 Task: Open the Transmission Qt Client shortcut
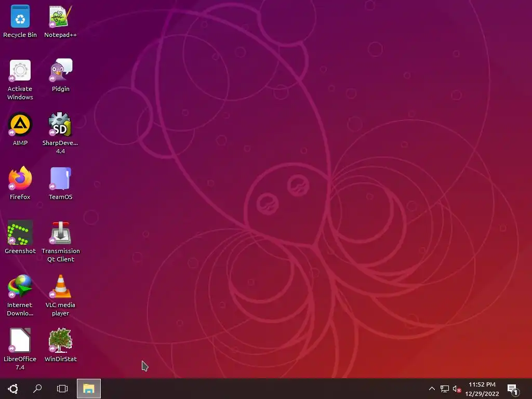pyautogui.click(x=60, y=242)
